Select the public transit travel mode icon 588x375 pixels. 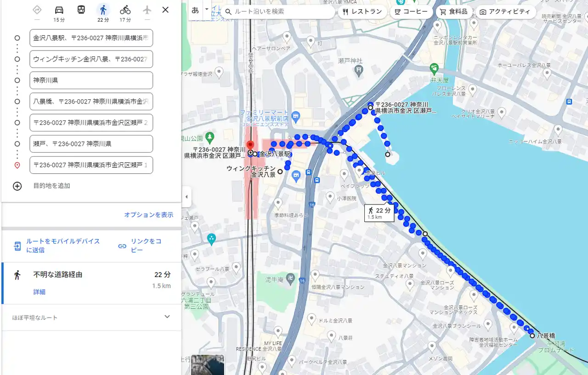coord(81,10)
